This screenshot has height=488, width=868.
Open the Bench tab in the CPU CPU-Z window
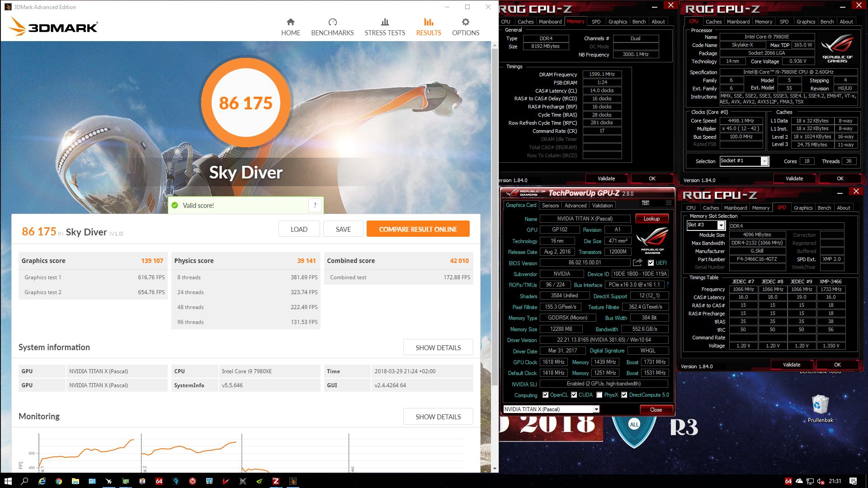[x=827, y=21]
